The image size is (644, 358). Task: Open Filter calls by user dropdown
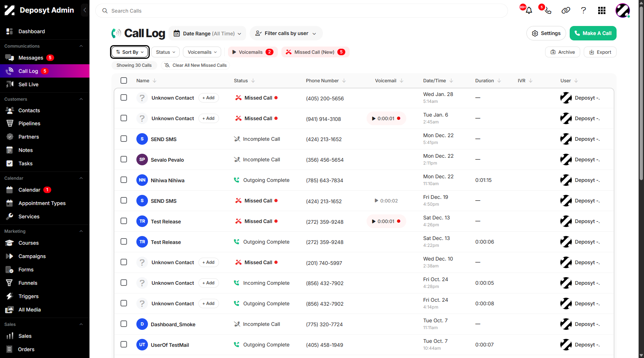286,33
